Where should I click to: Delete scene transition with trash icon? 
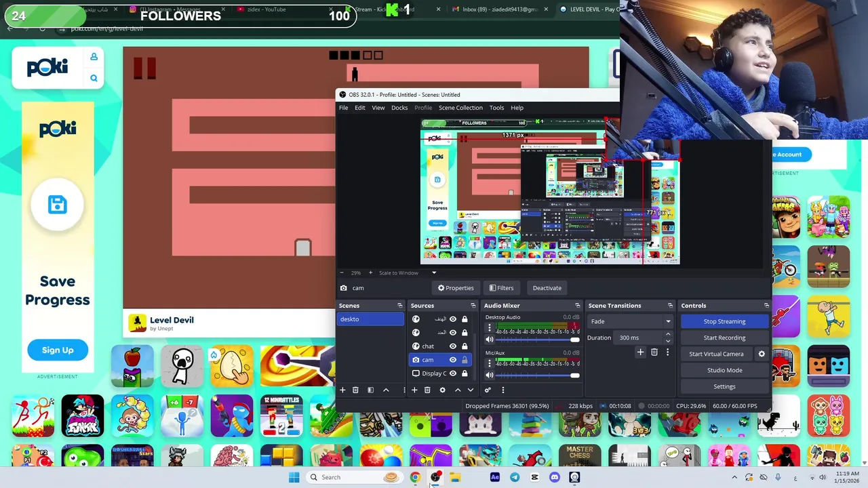point(654,352)
